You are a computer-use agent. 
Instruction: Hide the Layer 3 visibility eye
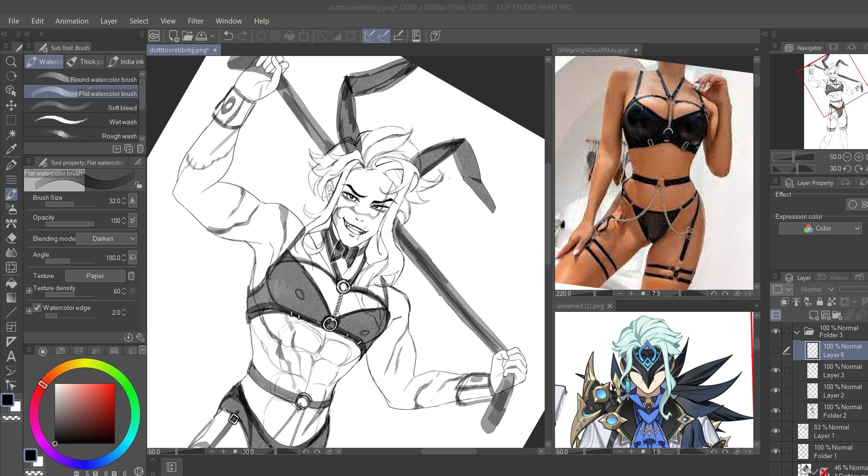[775, 371]
